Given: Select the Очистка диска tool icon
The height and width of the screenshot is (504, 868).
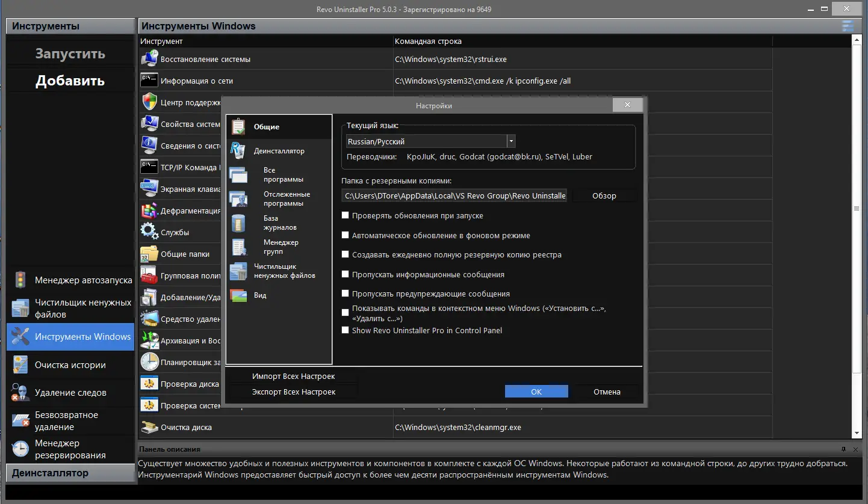Looking at the screenshot, I should 149,427.
